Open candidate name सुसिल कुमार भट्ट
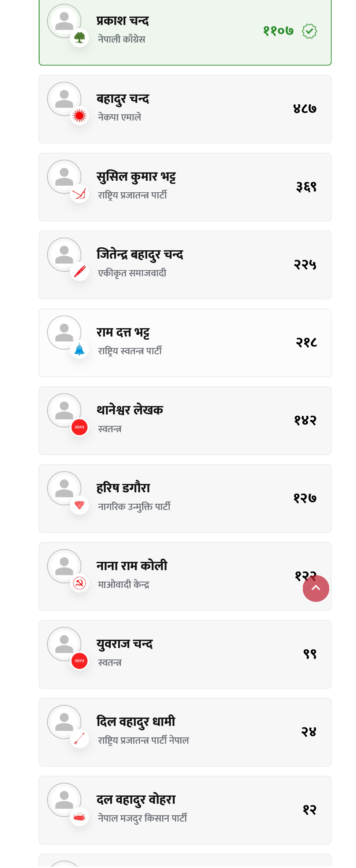The height and width of the screenshot is (868, 356). click(x=136, y=176)
